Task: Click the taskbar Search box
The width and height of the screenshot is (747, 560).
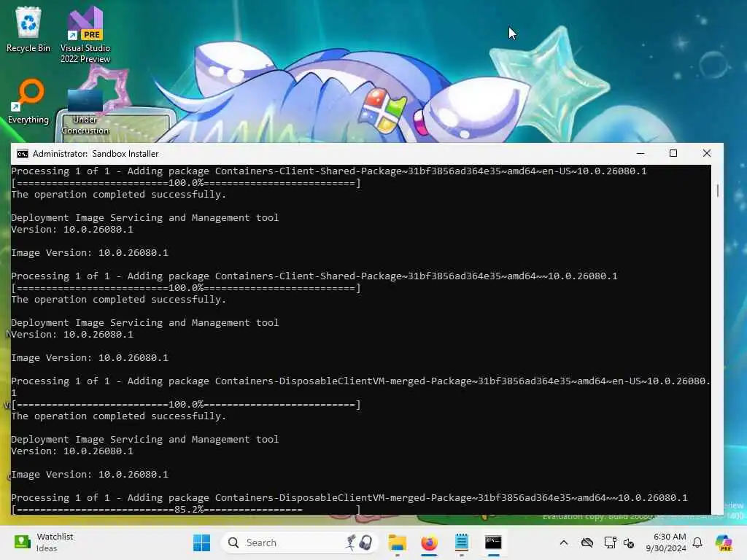Action: [300, 542]
